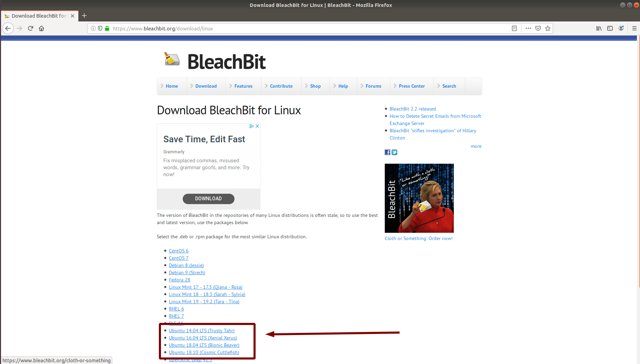This screenshot has width=640, height=364.
Task: Open Delete Secret Emails from Microsoft link
Action: [x=435, y=119]
